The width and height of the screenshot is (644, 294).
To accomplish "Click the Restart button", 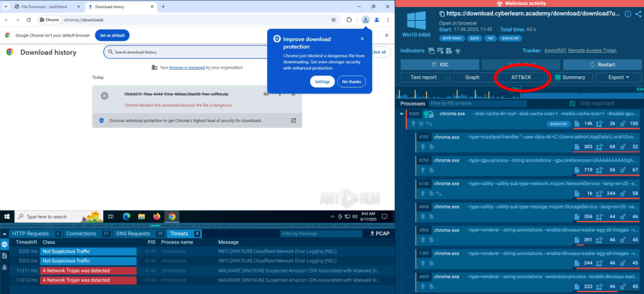I will click(602, 65).
